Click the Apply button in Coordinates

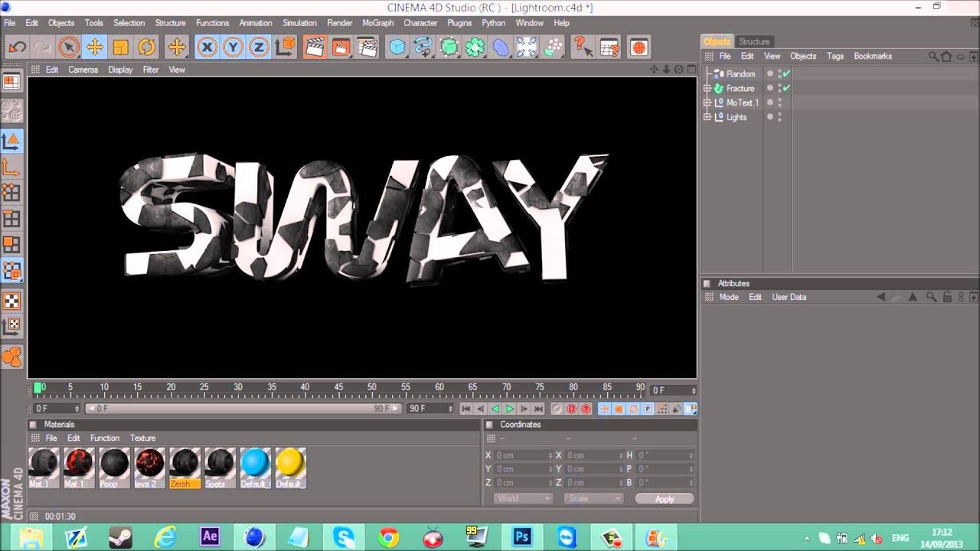(x=665, y=499)
